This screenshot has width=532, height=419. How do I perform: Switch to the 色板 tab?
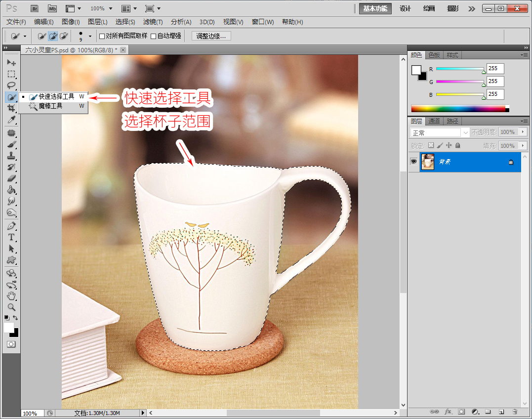(434, 55)
